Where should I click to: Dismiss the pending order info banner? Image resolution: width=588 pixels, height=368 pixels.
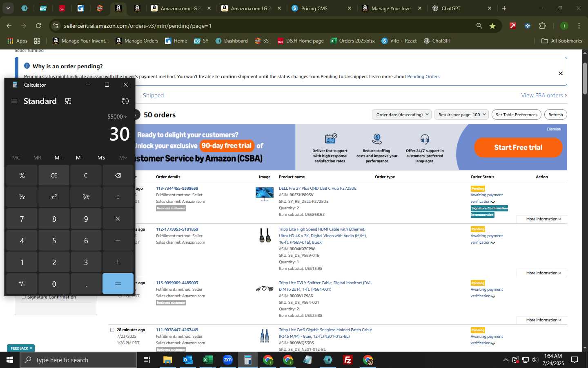point(560,74)
